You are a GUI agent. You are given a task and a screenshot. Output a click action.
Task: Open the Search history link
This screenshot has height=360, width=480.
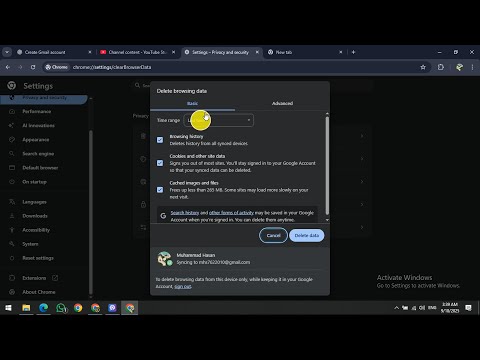pos(185,213)
